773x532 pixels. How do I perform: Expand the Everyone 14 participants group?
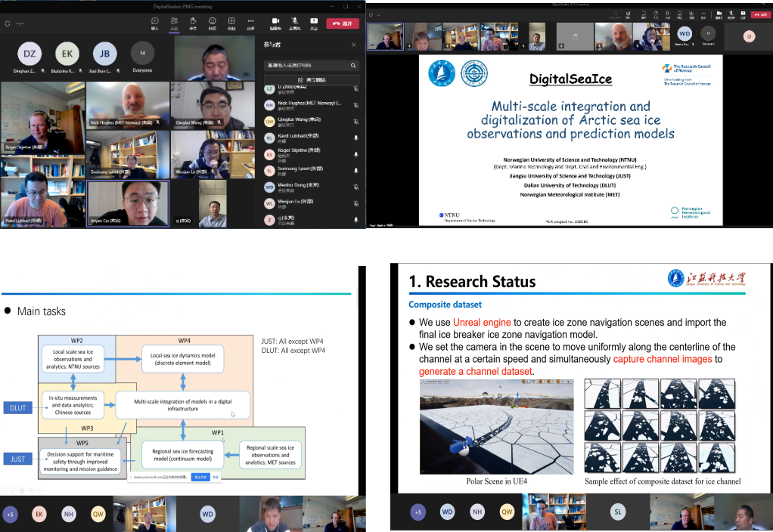click(141, 55)
